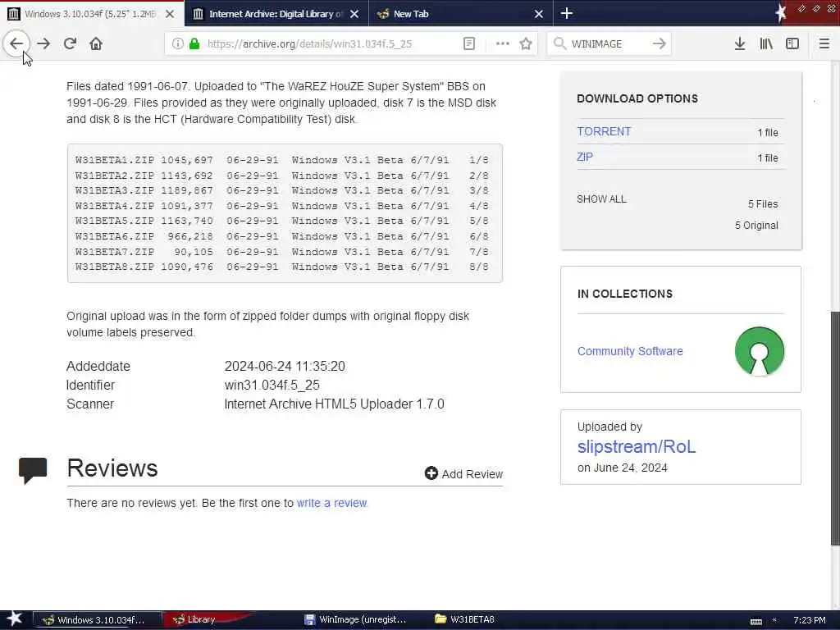The width and height of the screenshot is (840, 630).
Task: Click the IN COLLECTIONS heading
Action: [624, 294]
